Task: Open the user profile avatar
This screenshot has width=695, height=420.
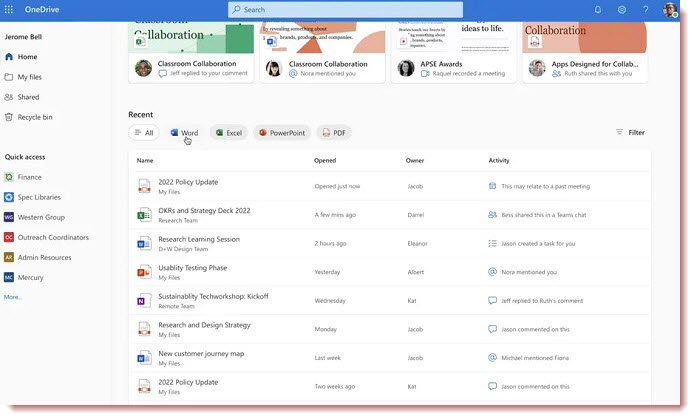Action: tap(670, 10)
